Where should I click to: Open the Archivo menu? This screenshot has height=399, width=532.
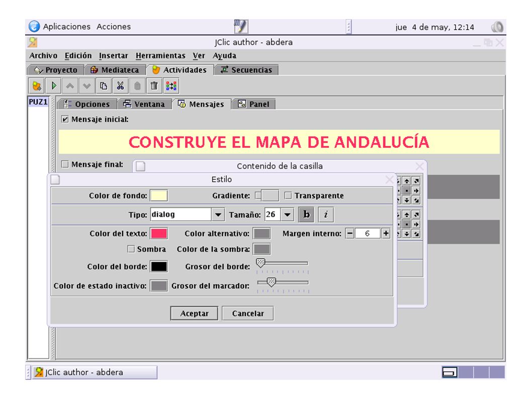tap(43, 55)
